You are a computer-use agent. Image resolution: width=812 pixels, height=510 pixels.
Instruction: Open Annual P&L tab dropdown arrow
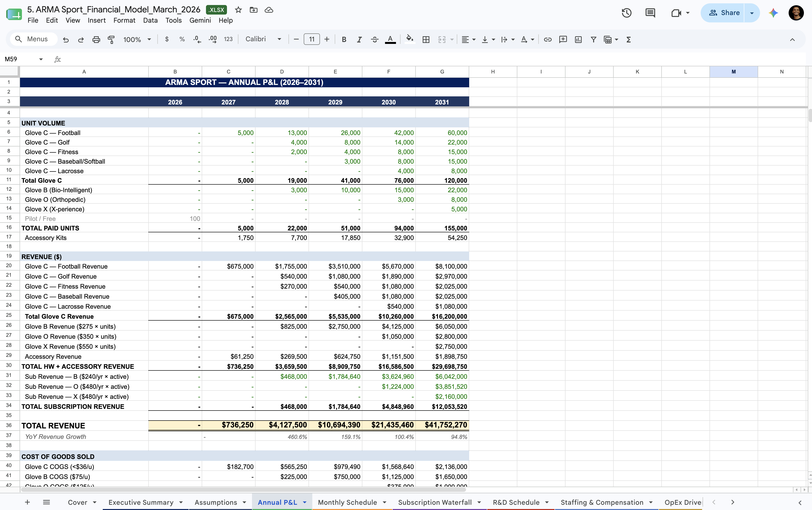305,503
